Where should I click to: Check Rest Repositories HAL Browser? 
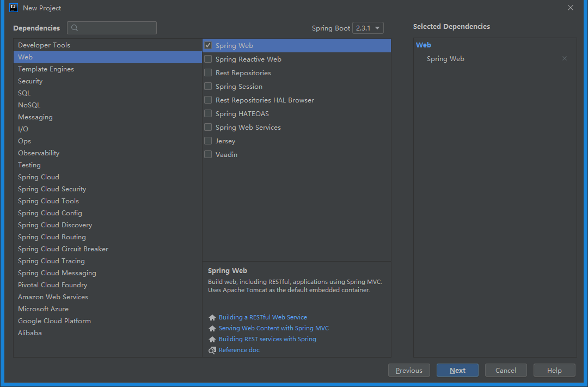coord(208,100)
